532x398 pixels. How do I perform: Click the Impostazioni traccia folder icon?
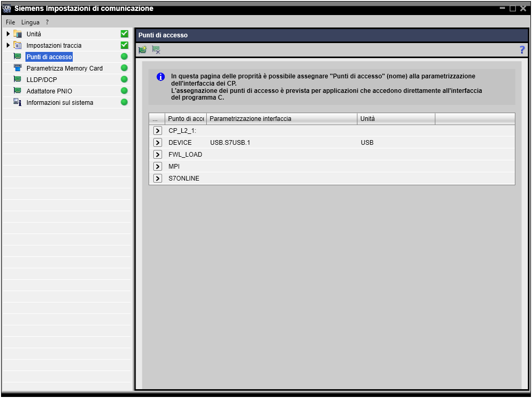click(x=18, y=45)
